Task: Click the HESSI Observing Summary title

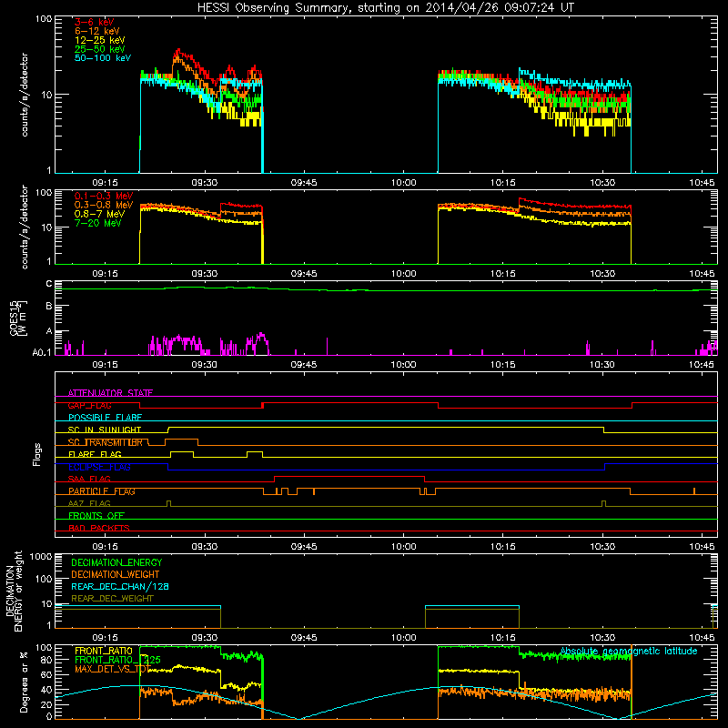Action: [386, 8]
